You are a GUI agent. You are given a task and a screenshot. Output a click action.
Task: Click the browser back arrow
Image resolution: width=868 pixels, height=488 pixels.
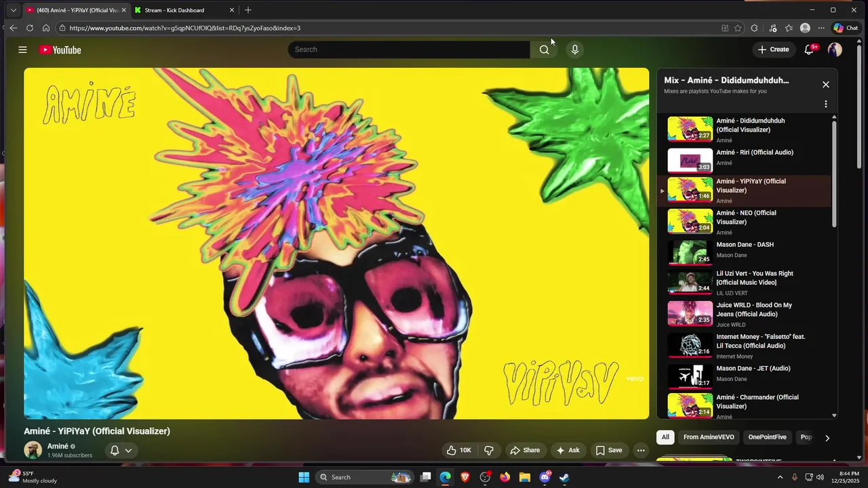point(13,28)
